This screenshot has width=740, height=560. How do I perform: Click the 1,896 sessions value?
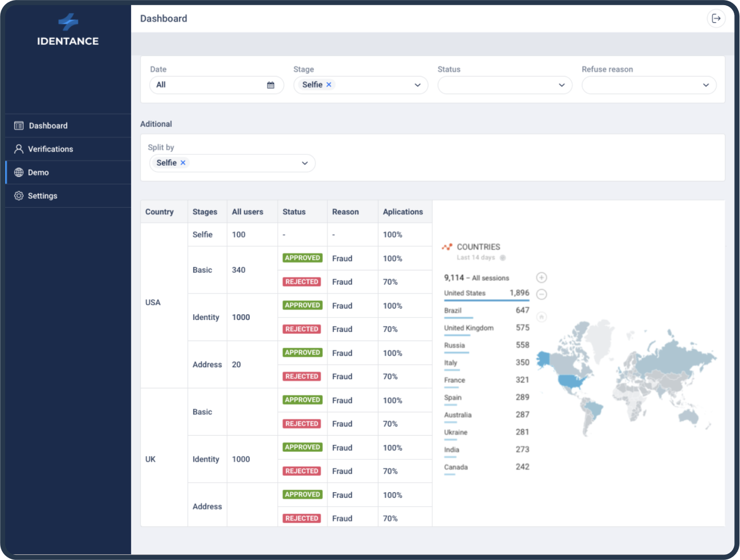click(519, 293)
